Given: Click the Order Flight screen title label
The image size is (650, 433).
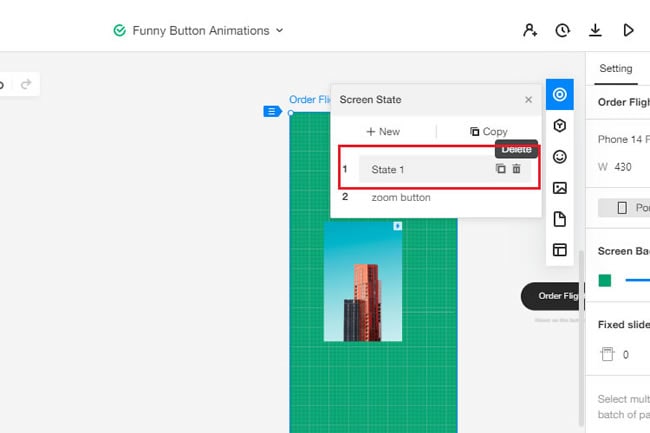Looking at the screenshot, I should [x=310, y=99].
